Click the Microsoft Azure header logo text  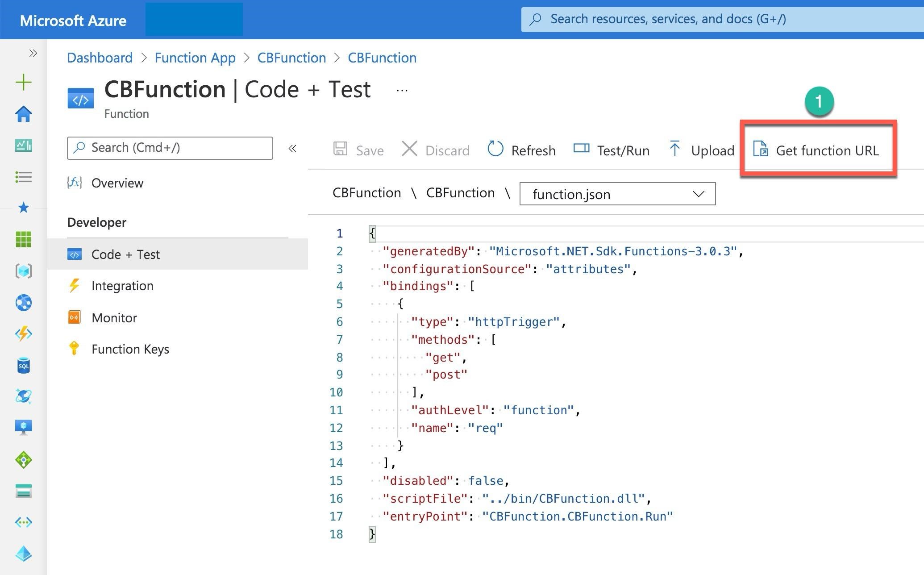[x=73, y=21]
